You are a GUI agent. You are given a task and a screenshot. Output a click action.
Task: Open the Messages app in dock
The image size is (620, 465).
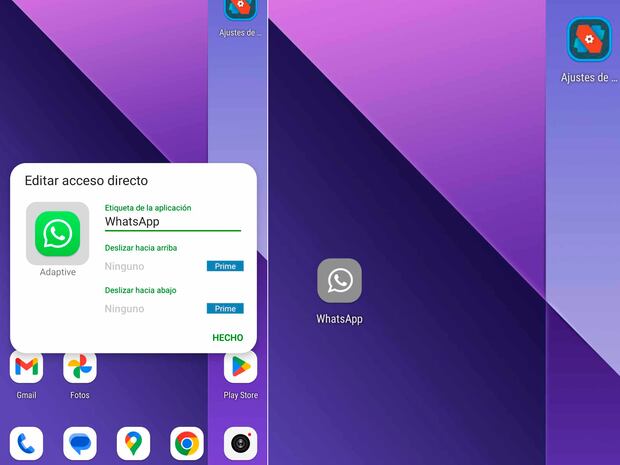[80, 443]
